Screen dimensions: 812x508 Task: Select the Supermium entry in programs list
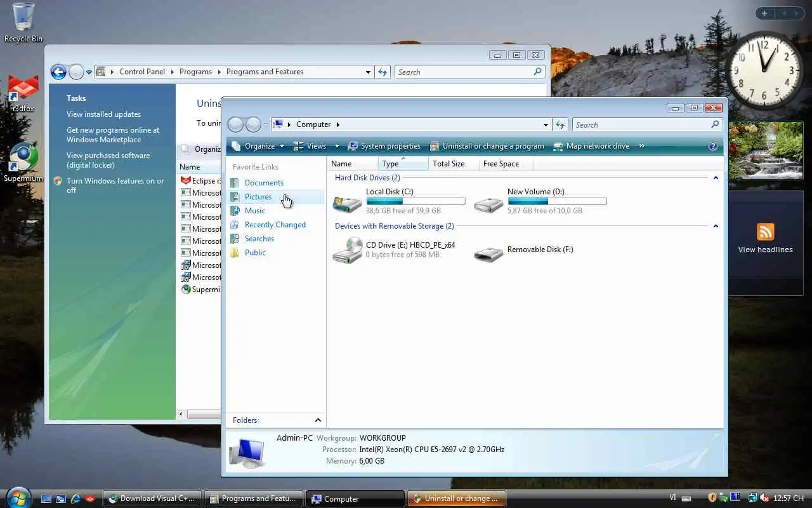[200, 290]
